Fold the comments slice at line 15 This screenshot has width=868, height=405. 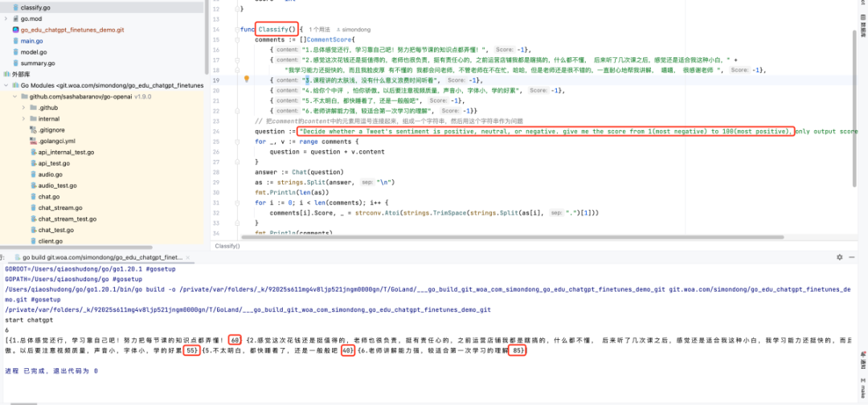point(238,40)
